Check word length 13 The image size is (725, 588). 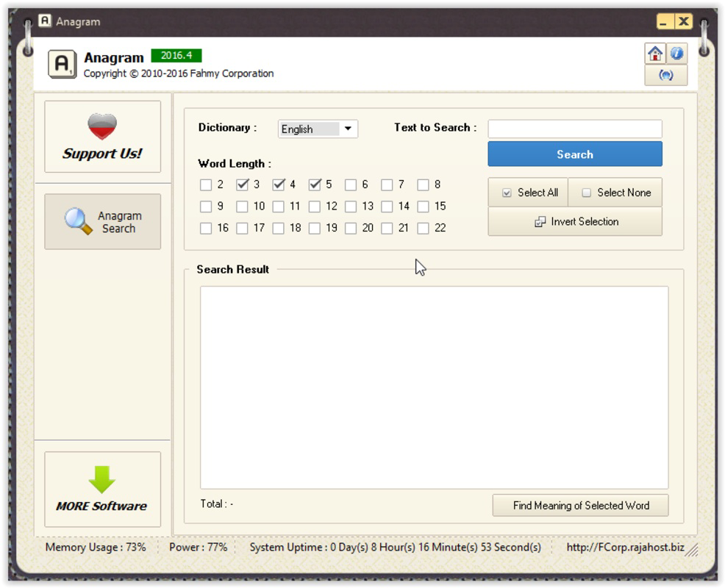click(x=351, y=207)
